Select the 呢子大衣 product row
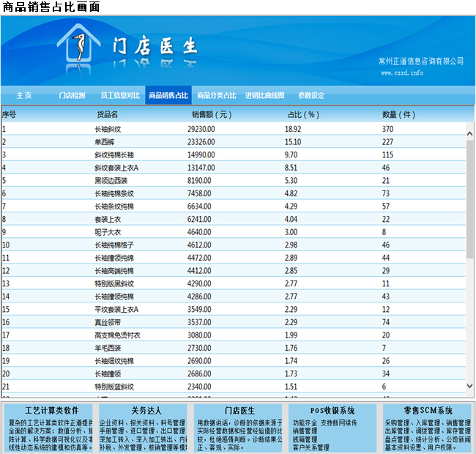The height and width of the screenshot is (454, 476). pos(108,232)
